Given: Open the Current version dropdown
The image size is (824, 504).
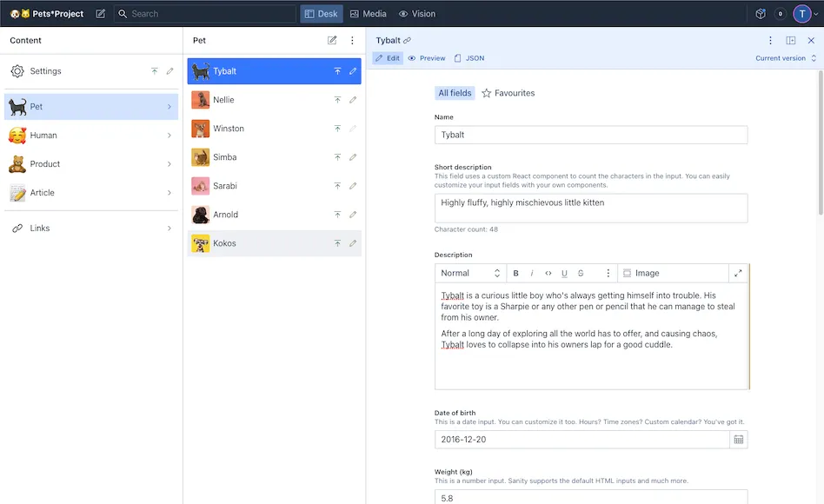Looking at the screenshot, I should click(786, 58).
